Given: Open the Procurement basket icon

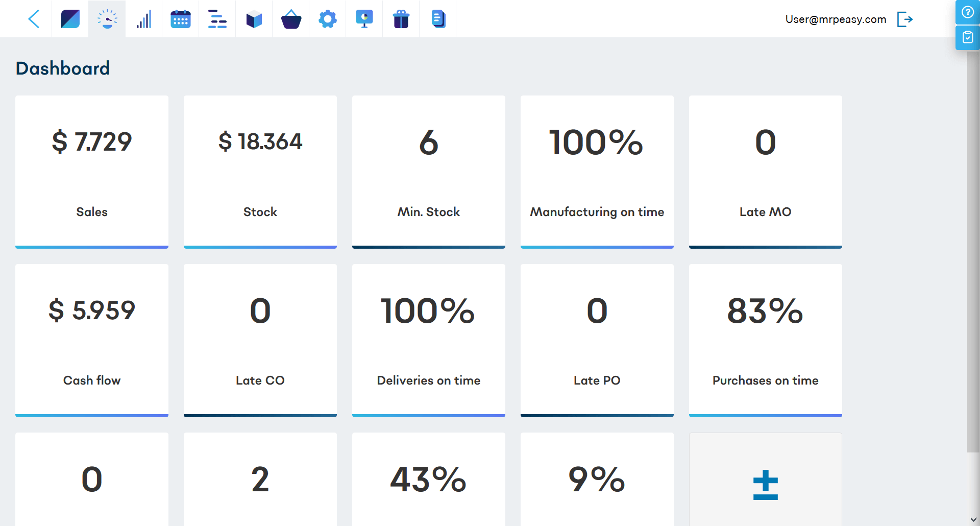Looking at the screenshot, I should pos(291,19).
